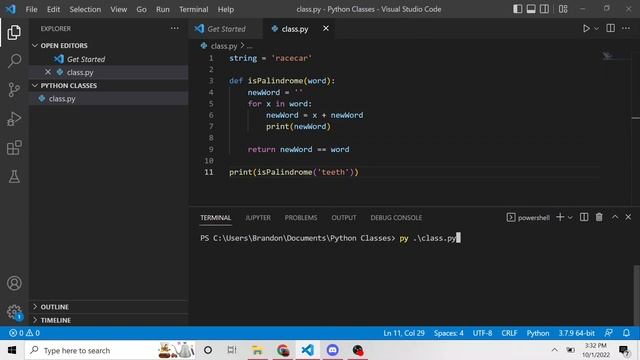The image size is (640, 360).
Task: Open the Go menu
Action: coord(141,9)
